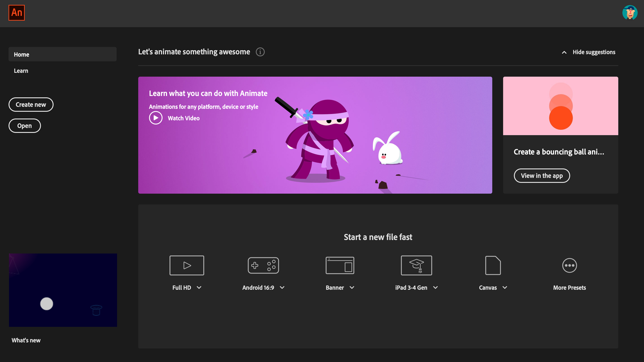Expand the Android 16:9 dropdown chevron

[x=282, y=288]
